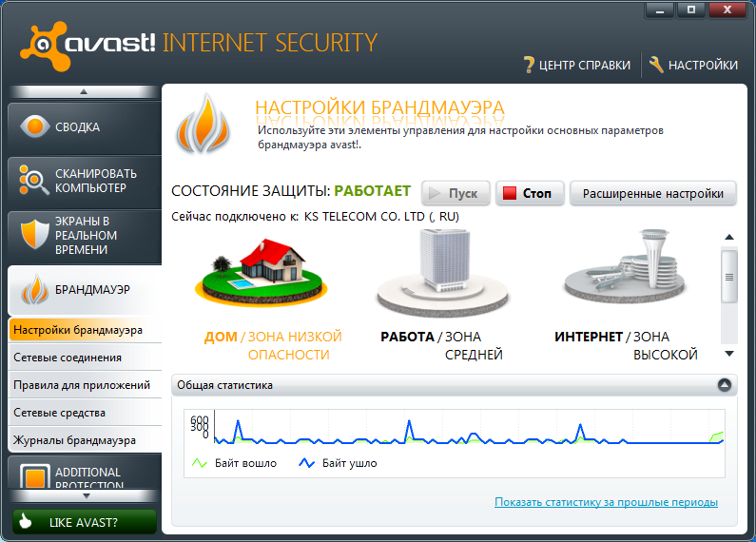The image size is (756, 542).
Task: Select the Интернет high-danger zone airport
Action: click(625, 266)
